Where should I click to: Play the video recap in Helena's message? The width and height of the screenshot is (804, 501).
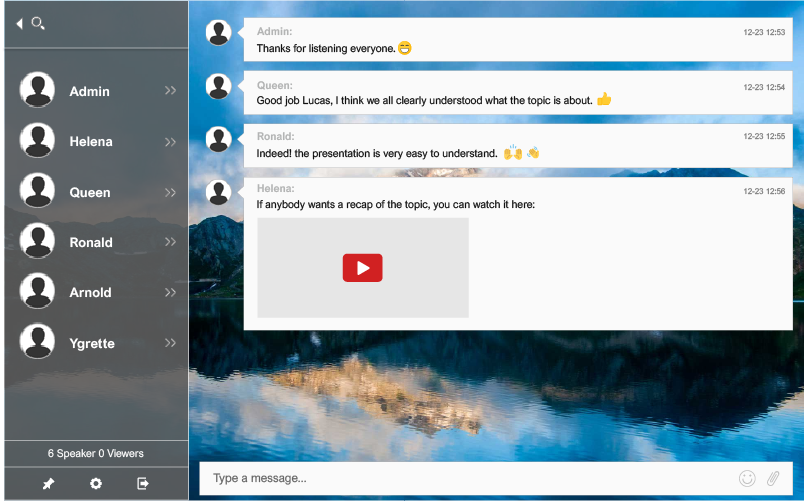click(x=362, y=268)
